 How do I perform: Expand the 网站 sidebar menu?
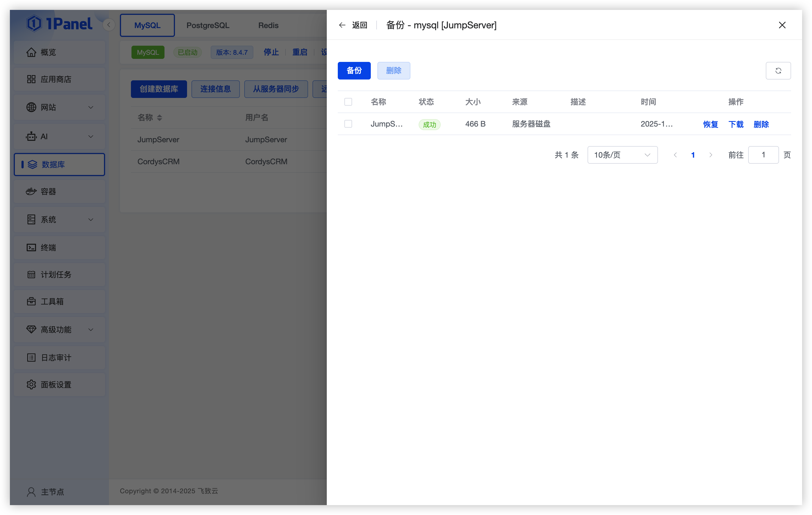pyautogui.click(x=90, y=108)
